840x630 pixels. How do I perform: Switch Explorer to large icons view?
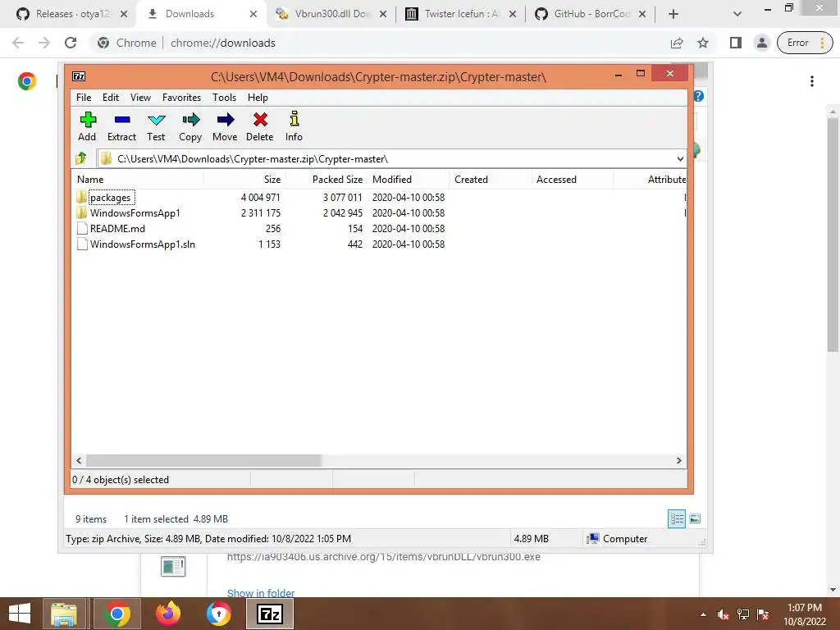point(695,518)
